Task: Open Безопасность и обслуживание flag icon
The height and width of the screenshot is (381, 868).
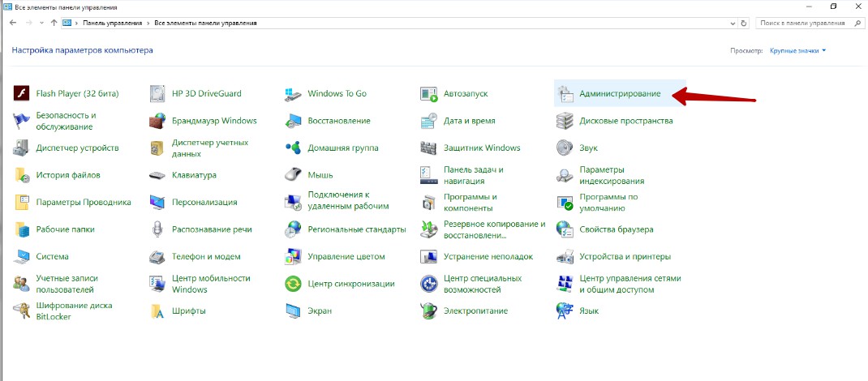Action: click(x=21, y=121)
